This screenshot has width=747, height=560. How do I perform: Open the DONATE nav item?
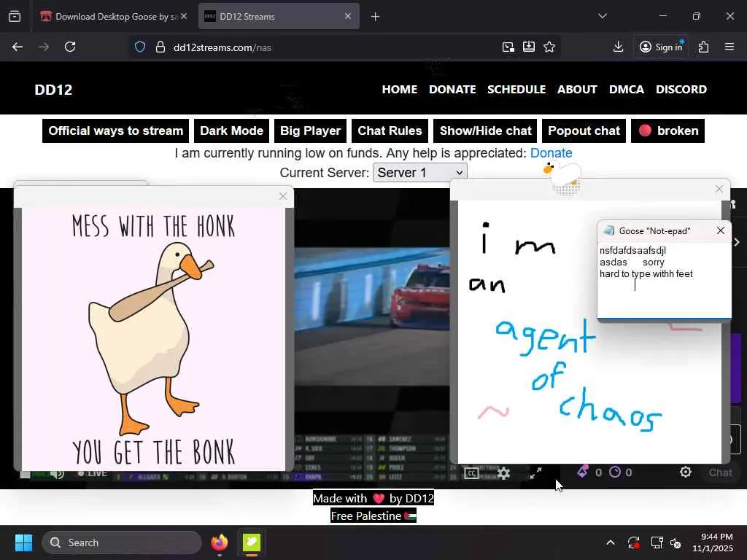coord(452,90)
